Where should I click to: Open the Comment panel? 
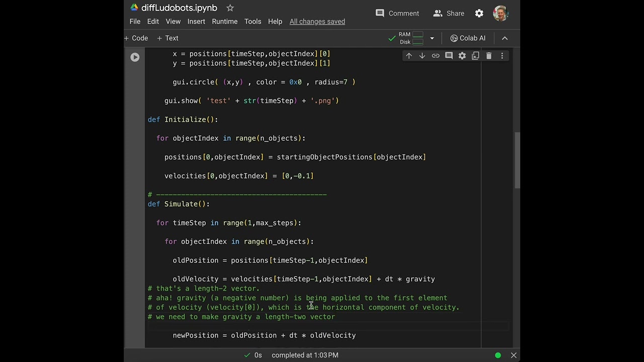(x=397, y=14)
